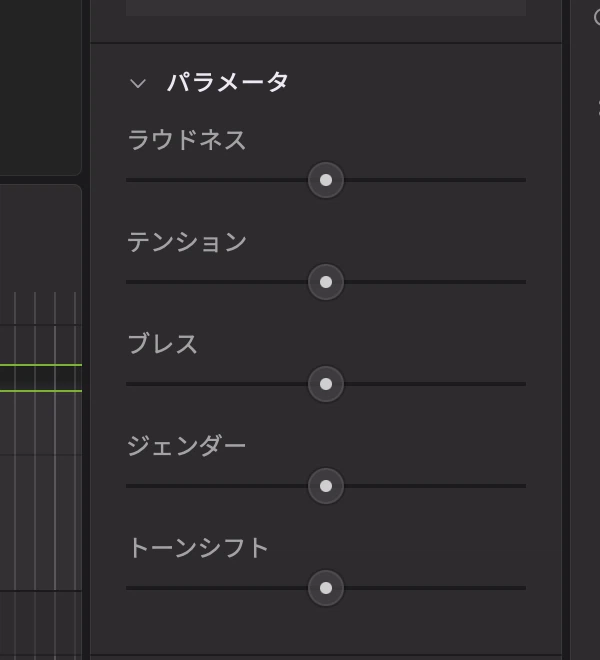Set ラウドネス slider to its minimum end

pyautogui.click(x=128, y=180)
